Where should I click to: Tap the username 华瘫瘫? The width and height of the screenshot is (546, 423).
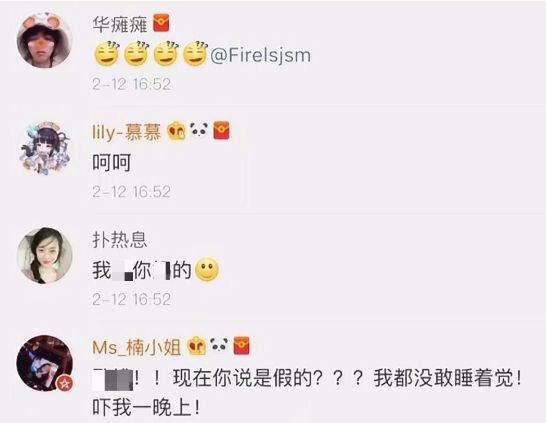tap(120, 24)
